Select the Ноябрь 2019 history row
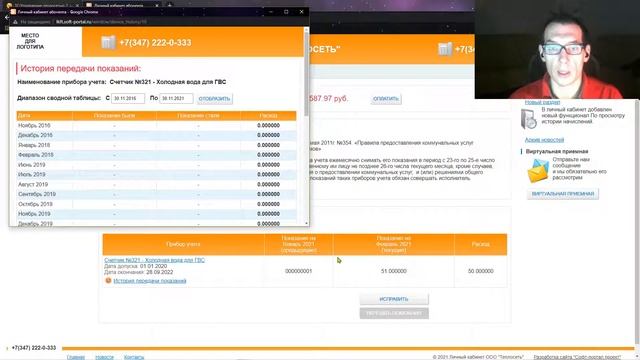The height and width of the screenshot is (360, 640). tap(156, 213)
